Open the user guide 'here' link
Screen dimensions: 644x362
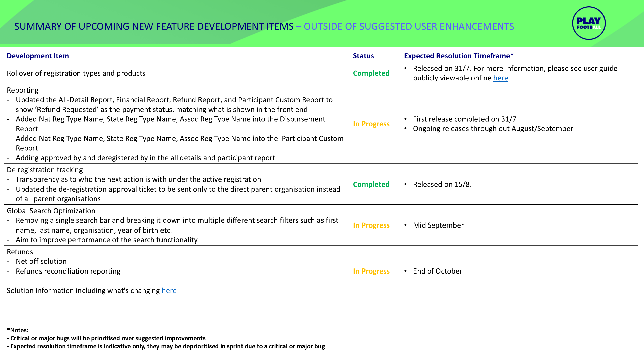(x=500, y=78)
